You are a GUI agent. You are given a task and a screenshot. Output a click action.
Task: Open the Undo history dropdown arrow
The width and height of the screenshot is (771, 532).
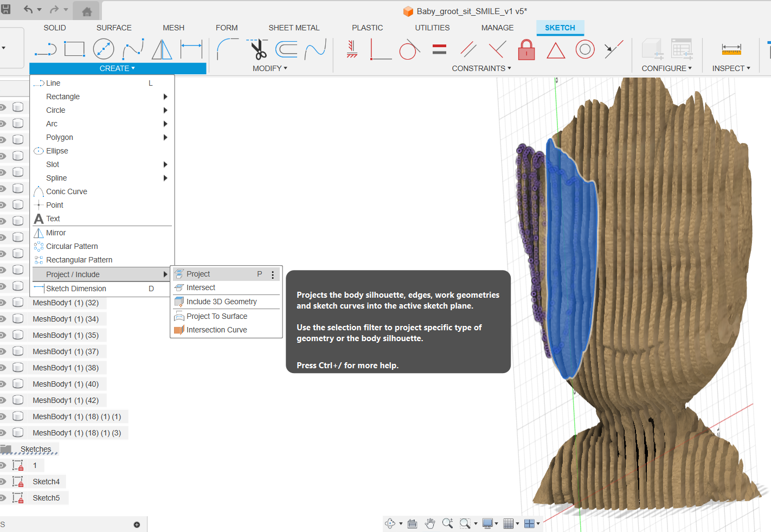pos(40,10)
